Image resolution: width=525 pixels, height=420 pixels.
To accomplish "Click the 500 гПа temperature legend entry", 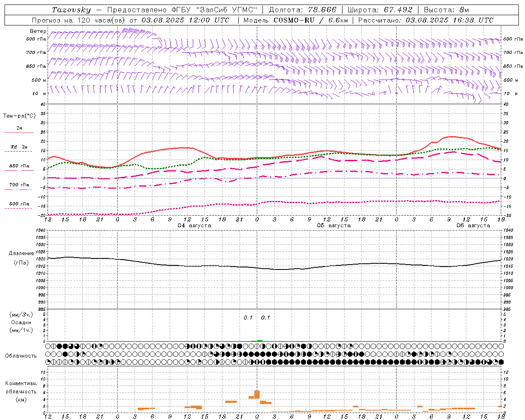I will [19, 204].
